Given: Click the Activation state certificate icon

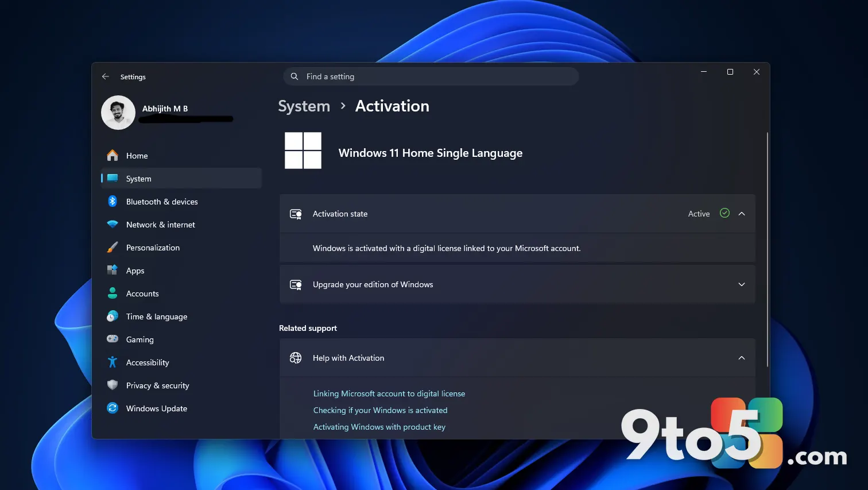Looking at the screenshot, I should (x=296, y=214).
